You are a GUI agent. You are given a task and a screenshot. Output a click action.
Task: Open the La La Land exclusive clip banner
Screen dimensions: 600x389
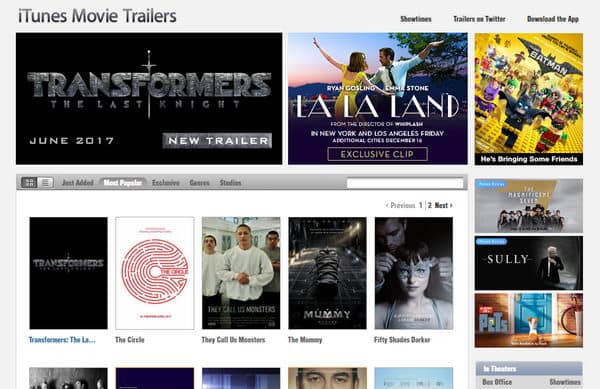(x=378, y=99)
